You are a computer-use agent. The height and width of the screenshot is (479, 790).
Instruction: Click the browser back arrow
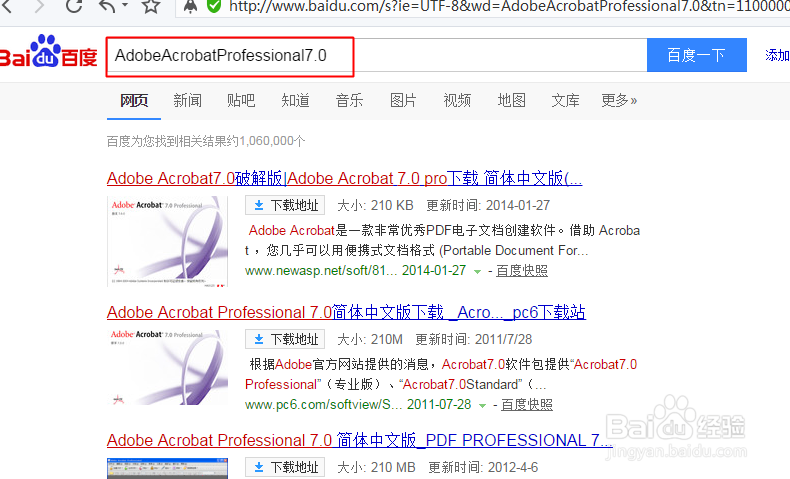pos(6,6)
